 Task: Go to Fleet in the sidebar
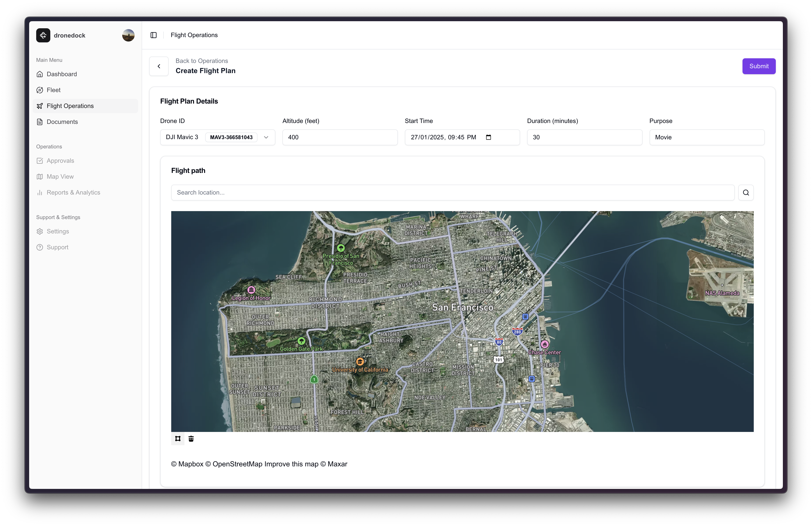[54, 90]
